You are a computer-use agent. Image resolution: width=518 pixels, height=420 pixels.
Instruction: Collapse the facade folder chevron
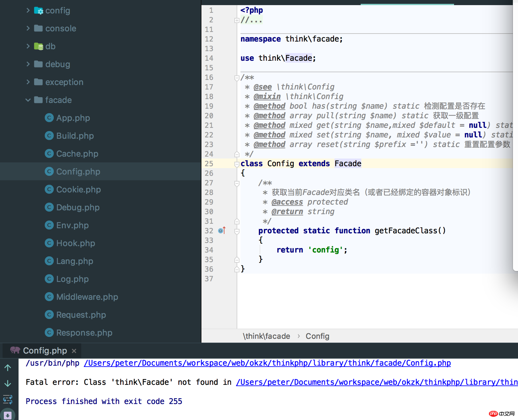point(28,100)
